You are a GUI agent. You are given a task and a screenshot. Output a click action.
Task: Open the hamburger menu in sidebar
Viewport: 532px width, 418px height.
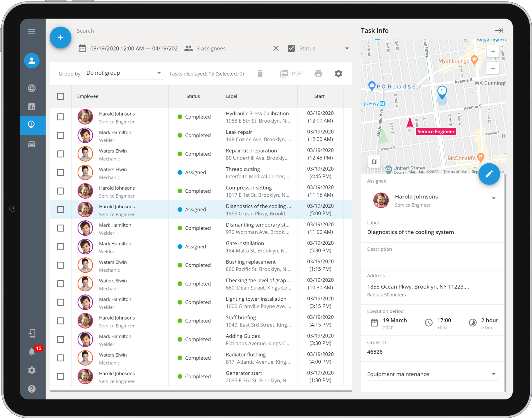pyautogui.click(x=32, y=31)
